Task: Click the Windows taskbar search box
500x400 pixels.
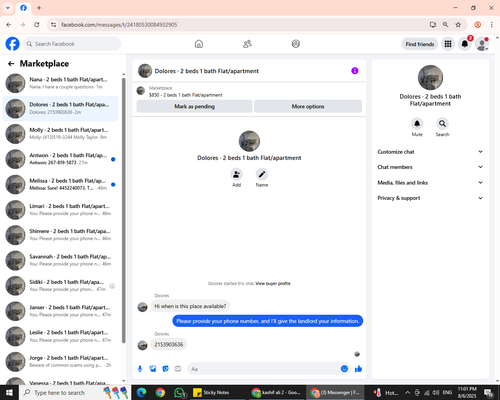Action: (75, 393)
